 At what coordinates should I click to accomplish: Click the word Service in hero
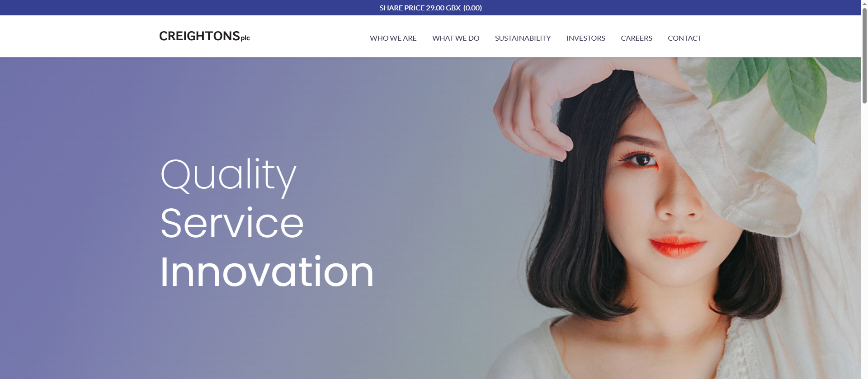[x=232, y=223]
